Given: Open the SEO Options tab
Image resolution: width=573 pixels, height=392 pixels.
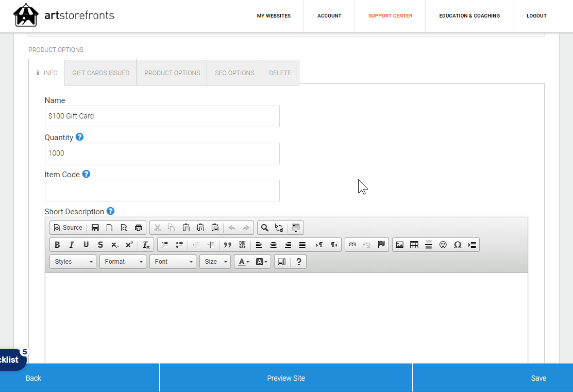Looking at the screenshot, I should pos(234,73).
